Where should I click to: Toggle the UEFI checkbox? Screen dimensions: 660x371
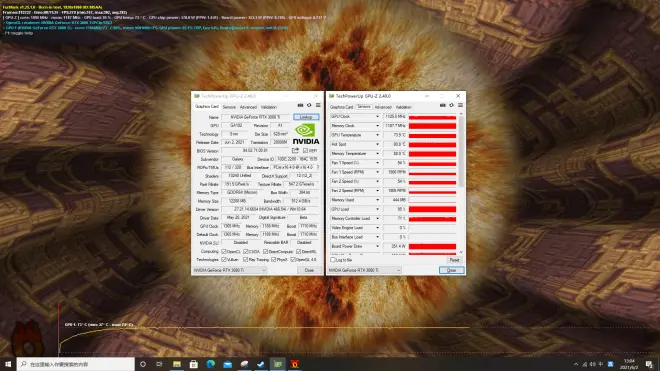point(305,151)
